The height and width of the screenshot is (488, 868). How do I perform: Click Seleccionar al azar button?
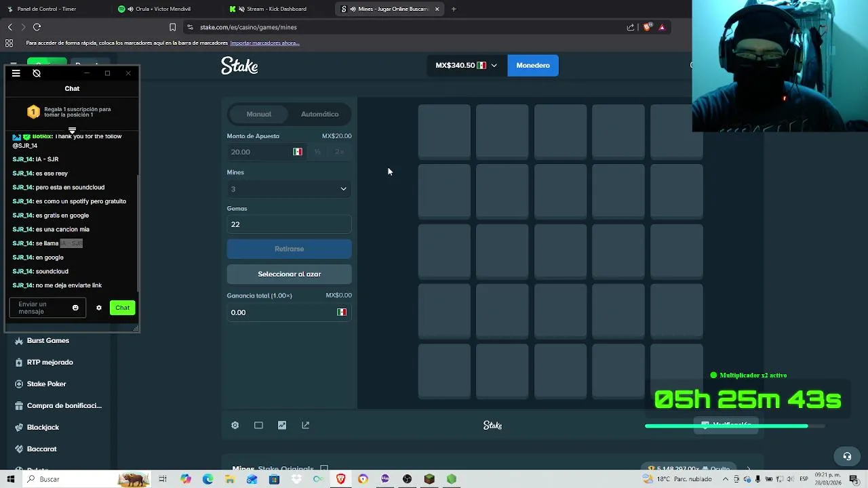(289, 274)
